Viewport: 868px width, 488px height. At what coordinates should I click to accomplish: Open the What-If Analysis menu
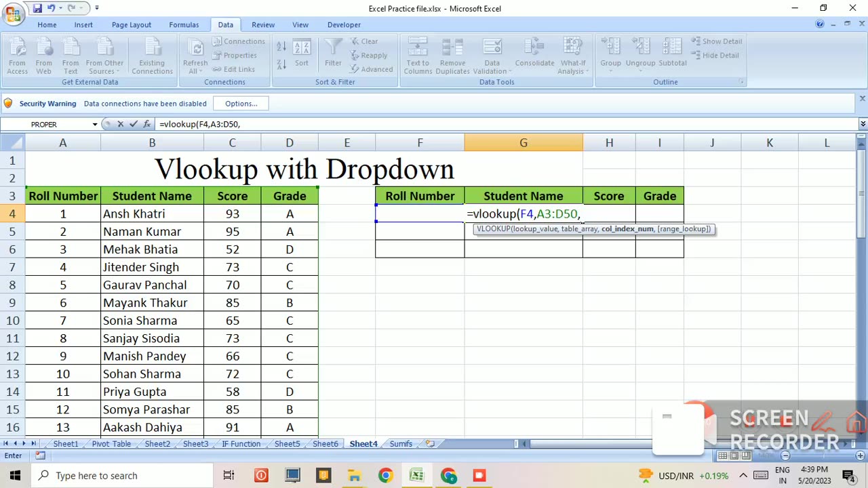pos(573,56)
